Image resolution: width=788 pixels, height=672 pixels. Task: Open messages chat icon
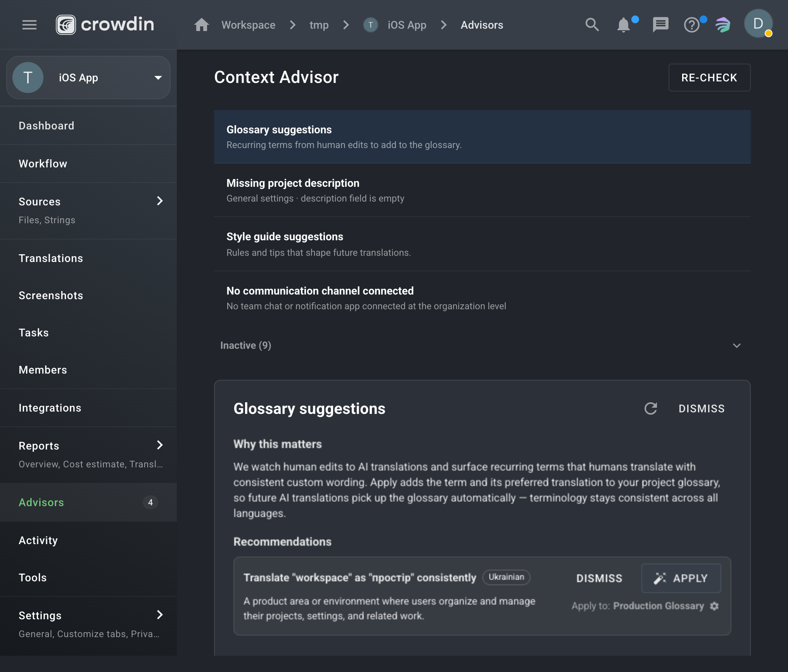pyautogui.click(x=660, y=25)
